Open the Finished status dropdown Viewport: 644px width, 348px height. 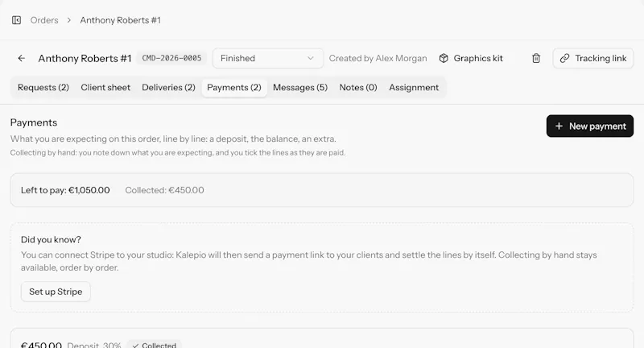pyautogui.click(x=268, y=58)
